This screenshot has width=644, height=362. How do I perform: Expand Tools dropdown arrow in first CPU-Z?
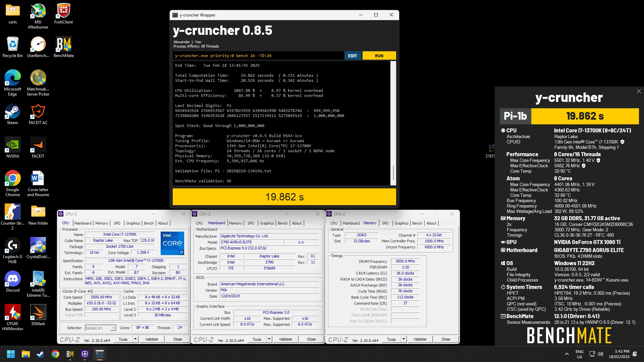(x=135, y=339)
